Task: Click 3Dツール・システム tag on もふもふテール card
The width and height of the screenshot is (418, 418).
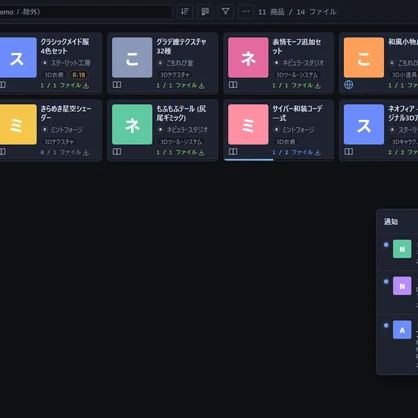Action: [181, 142]
